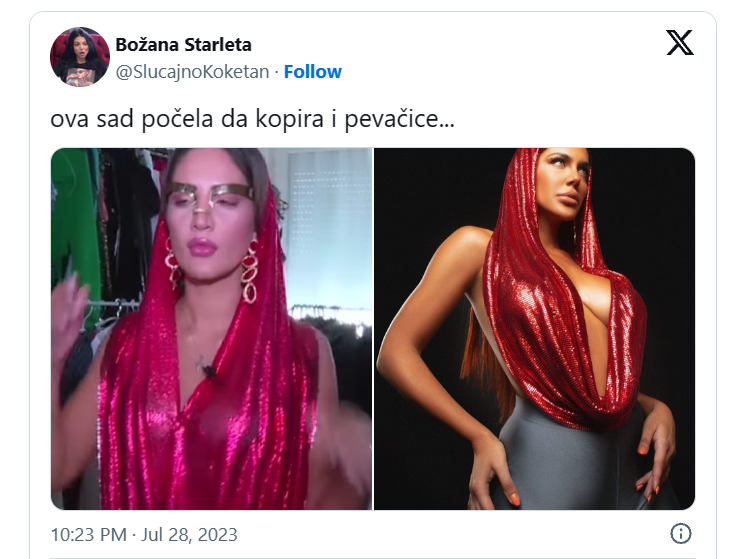Visit the @SlucajnoKoketan handle link

[x=192, y=72]
